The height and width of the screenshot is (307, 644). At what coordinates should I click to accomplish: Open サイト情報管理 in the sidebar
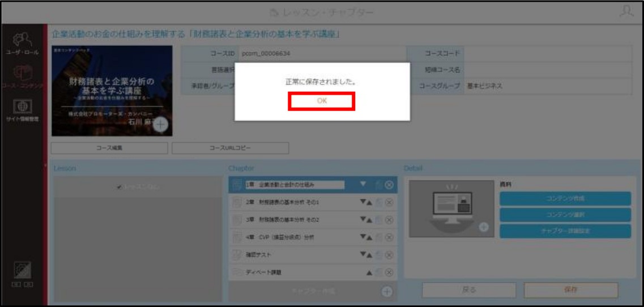click(x=22, y=110)
